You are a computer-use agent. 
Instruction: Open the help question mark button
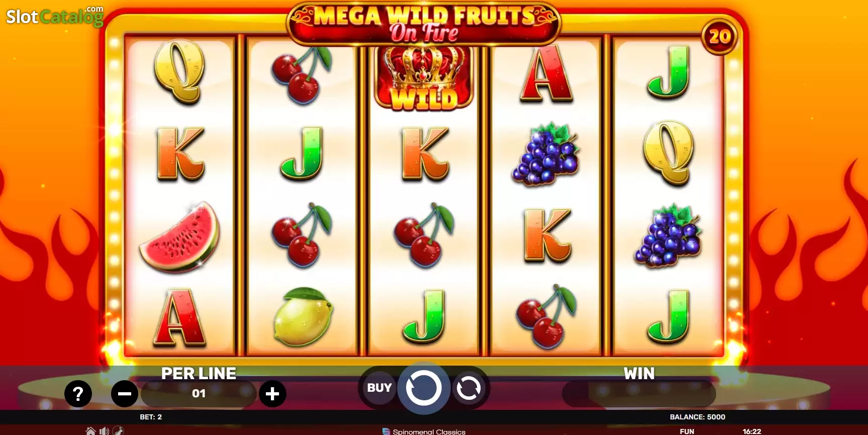78,394
